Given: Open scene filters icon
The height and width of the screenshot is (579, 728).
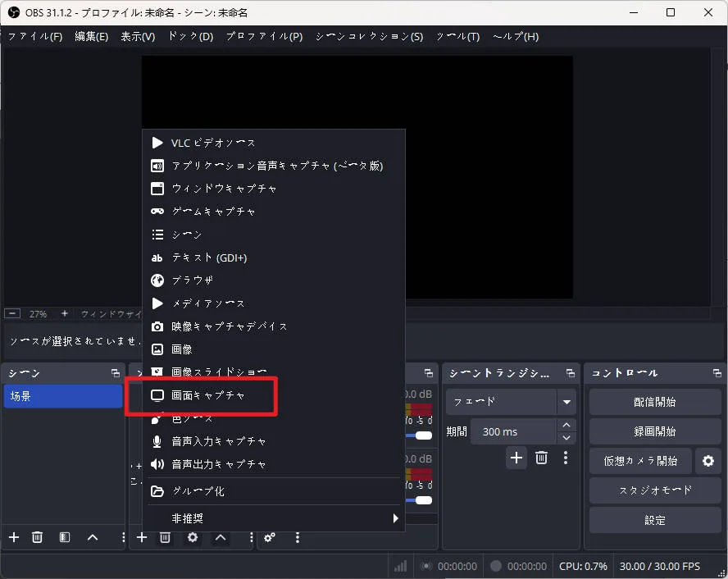Looking at the screenshot, I should 65,537.
